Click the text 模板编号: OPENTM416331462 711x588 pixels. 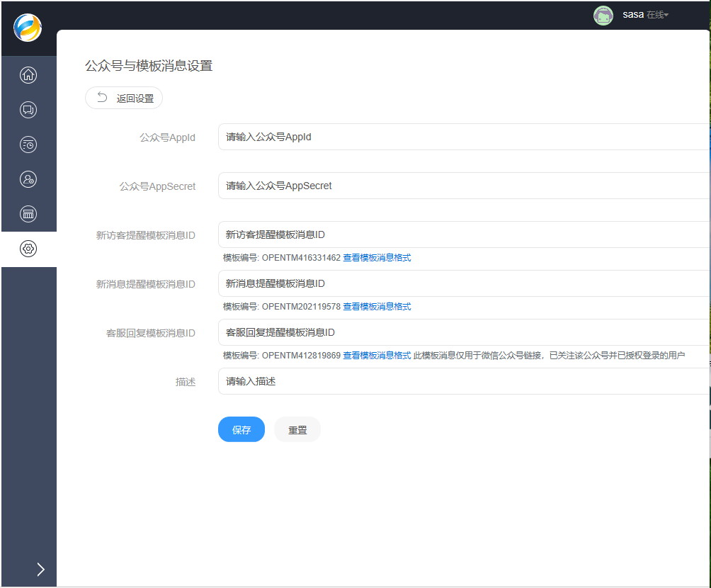282,258
